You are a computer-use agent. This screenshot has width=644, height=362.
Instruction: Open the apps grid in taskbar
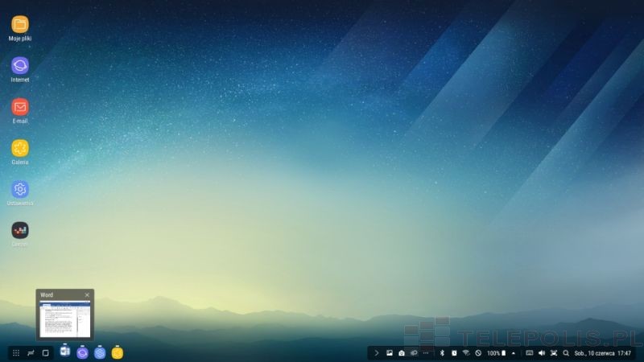[16, 353]
